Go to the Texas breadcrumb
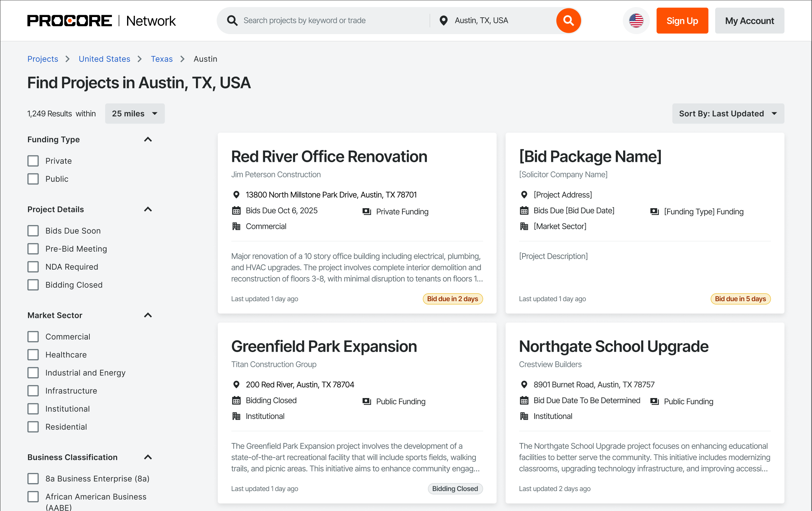Viewport: 812px width, 511px height. pyautogui.click(x=161, y=59)
